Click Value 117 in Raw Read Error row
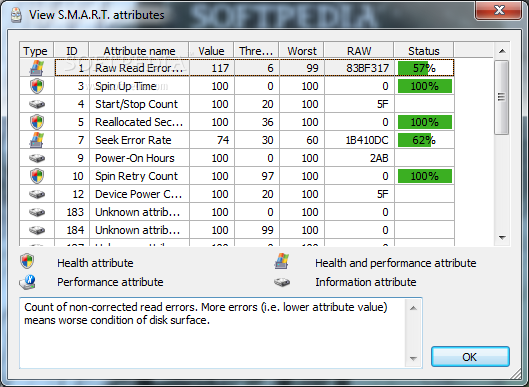The image size is (529, 387). [x=220, y=68]
